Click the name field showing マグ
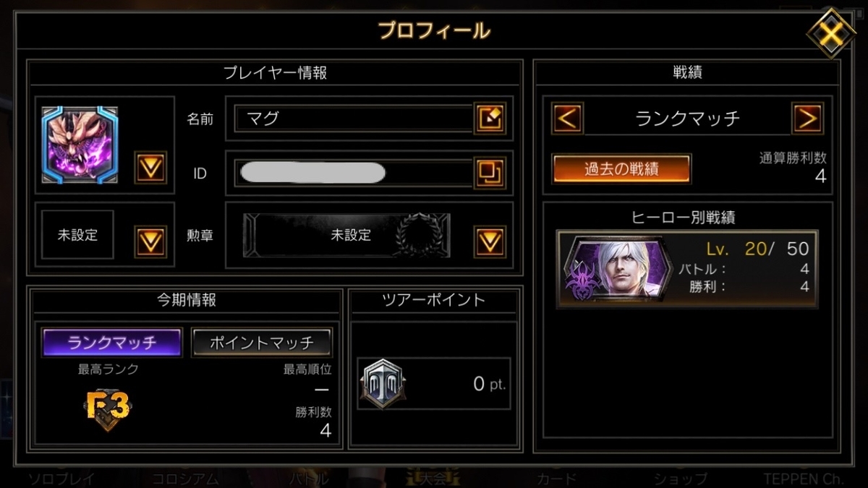Image resolution: width=868 pixels, height=488 pixels. [x=354, y=119]
